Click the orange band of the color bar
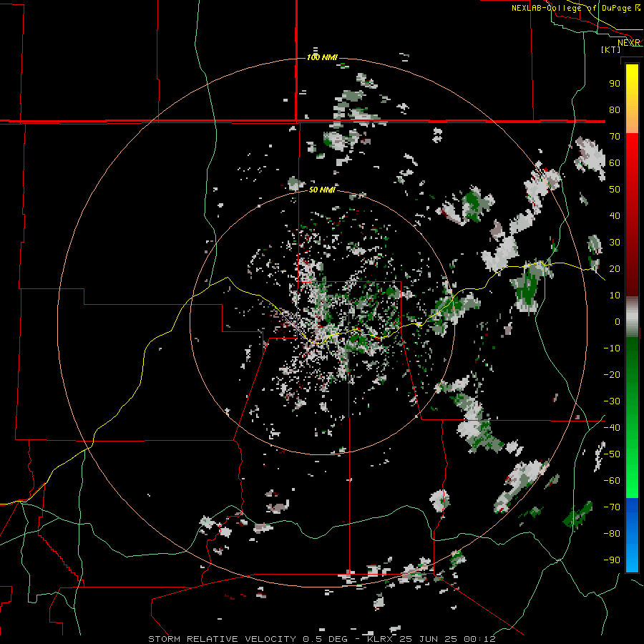The height and width of the screenshot is (644, 644). pos(632,120)
